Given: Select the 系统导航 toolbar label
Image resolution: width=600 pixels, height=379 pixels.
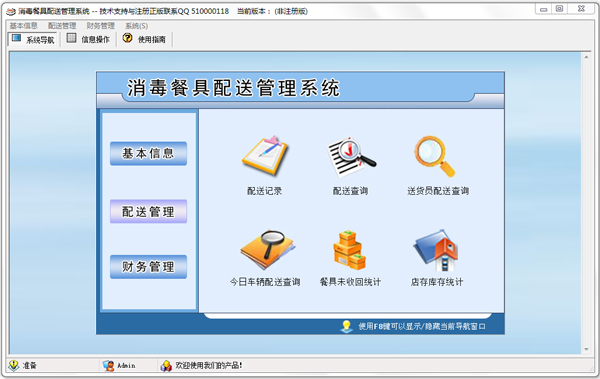Looking at the screenshot, I should [x=40, y=40].
